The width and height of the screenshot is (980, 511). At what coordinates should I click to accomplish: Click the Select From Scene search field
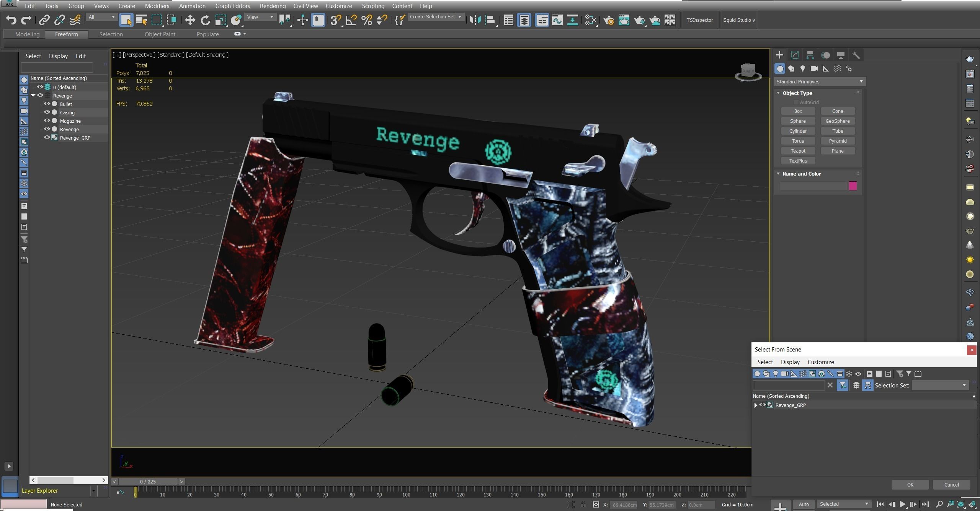tap(788, 385)
